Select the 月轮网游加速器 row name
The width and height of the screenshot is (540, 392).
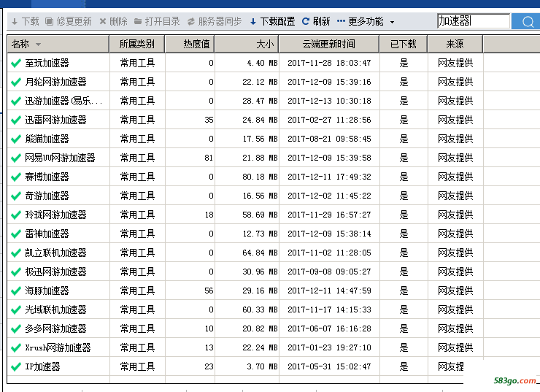[55, 82]
